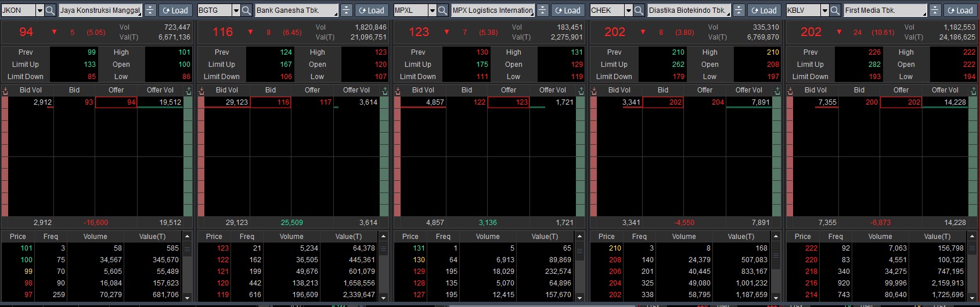Click the JKON stock code input box
Screen dimensions: 980x307
point(19,10)
